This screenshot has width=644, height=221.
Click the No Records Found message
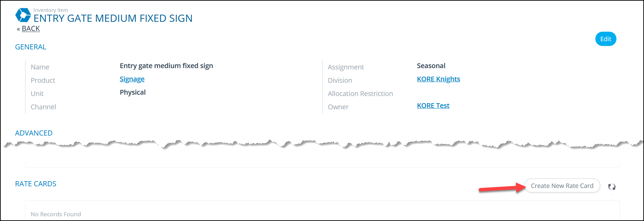click(56, 214)
